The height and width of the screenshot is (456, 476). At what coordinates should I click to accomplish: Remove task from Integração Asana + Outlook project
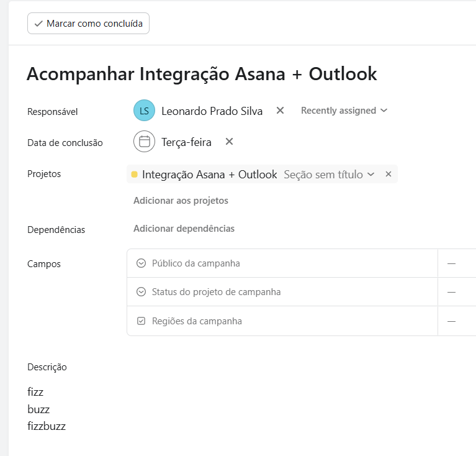click(388, 175)
